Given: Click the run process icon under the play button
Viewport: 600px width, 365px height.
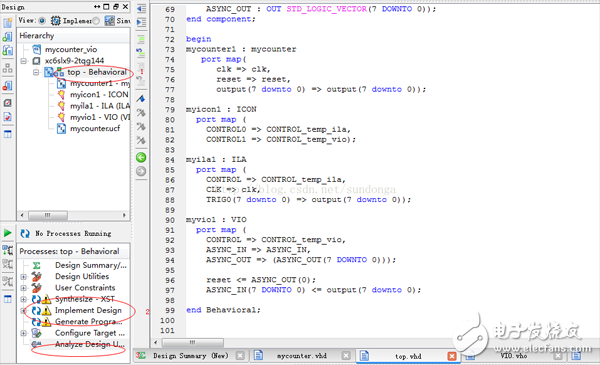Looking at the screenshot, I should click(x=8, y=250).
